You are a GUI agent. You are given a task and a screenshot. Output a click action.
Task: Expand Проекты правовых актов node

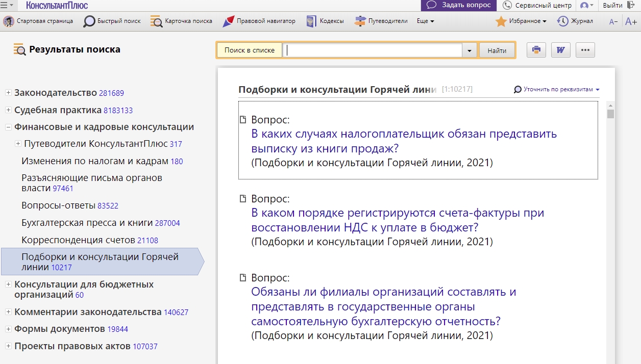click(x=8, y=346)
